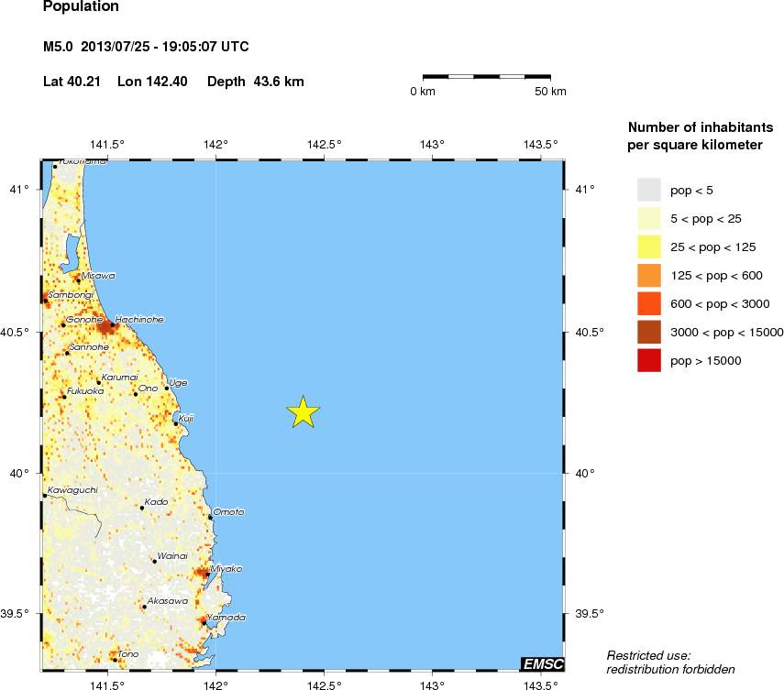Click the Kado town marker
Image resolution: width=784 pixels, height=690 pixels.
click(142, 507)
